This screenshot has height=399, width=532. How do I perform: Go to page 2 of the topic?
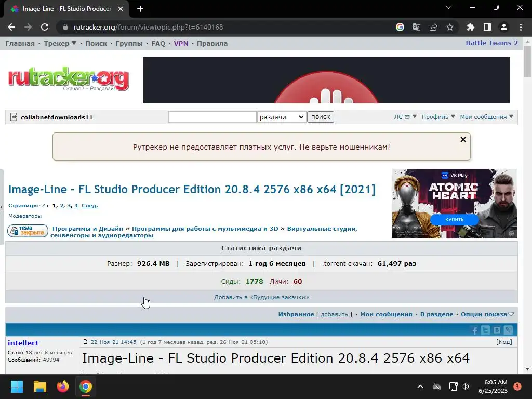tap(62, 206)
